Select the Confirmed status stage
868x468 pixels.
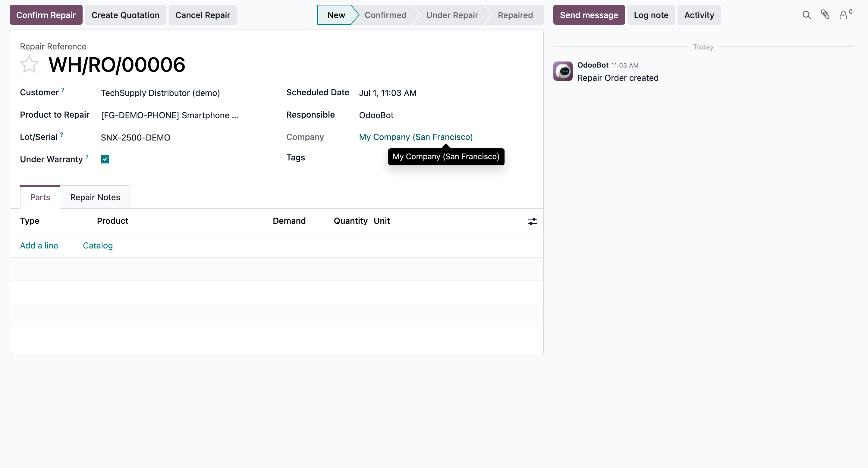point(385,15)
